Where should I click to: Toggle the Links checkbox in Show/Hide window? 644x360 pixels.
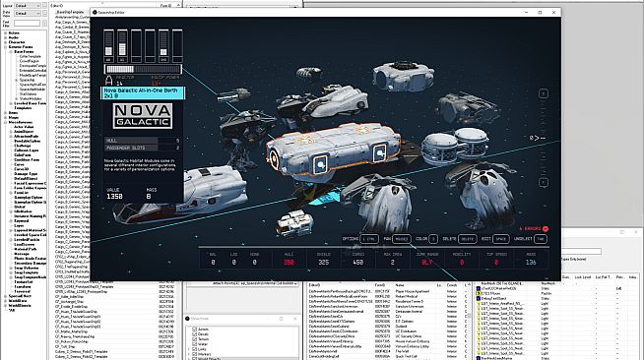point(195,349)
